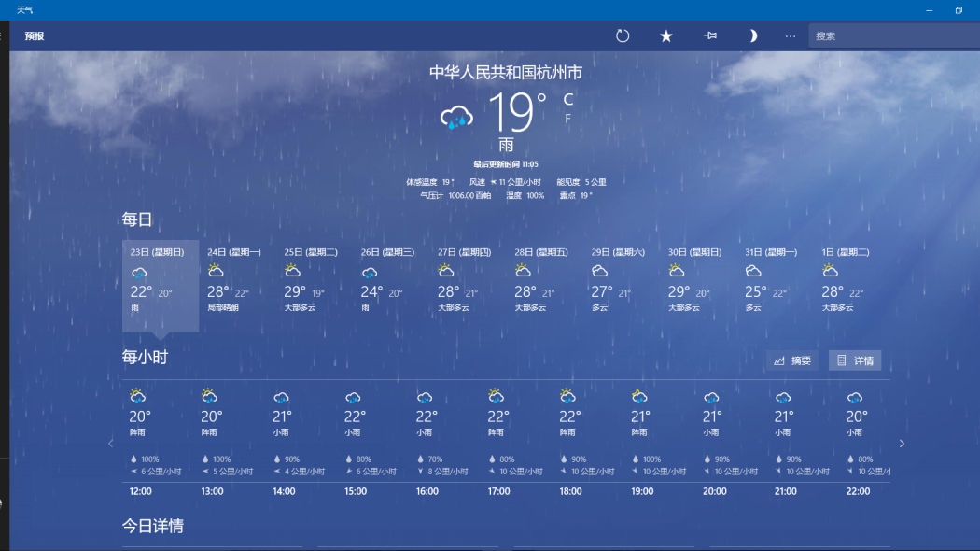Select the 1日 (星期二) daily forecast

[852, 286]
